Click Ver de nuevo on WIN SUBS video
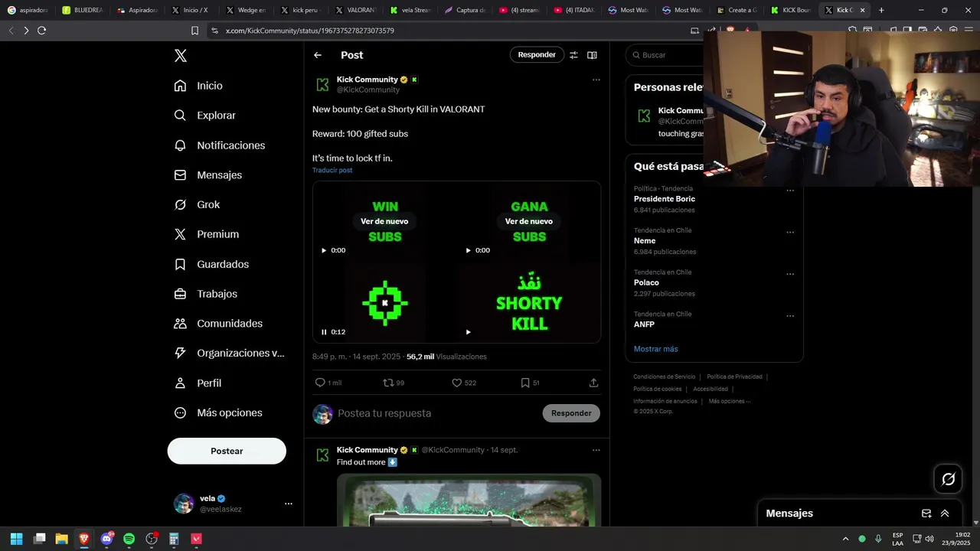This screenshot has height=551, width=980. pos(384,221)
